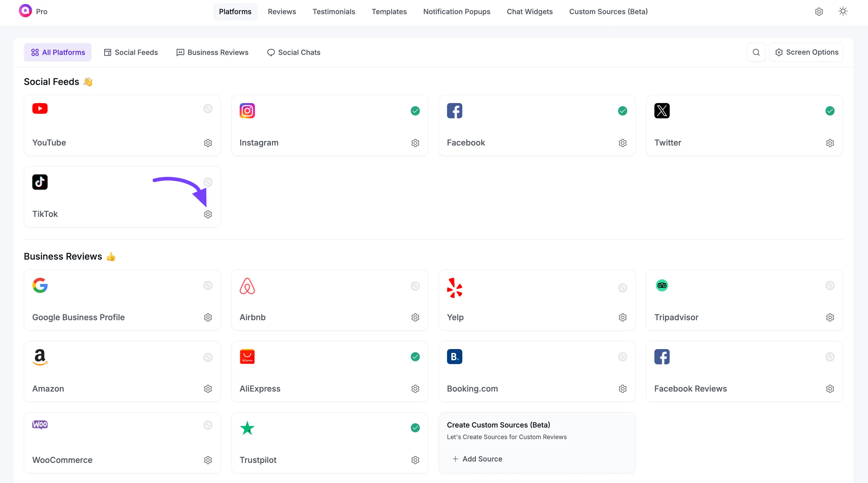The image size is (868, 483).
Task: Switch to the Business Reviews filter tab
Action: click(212, 52)
